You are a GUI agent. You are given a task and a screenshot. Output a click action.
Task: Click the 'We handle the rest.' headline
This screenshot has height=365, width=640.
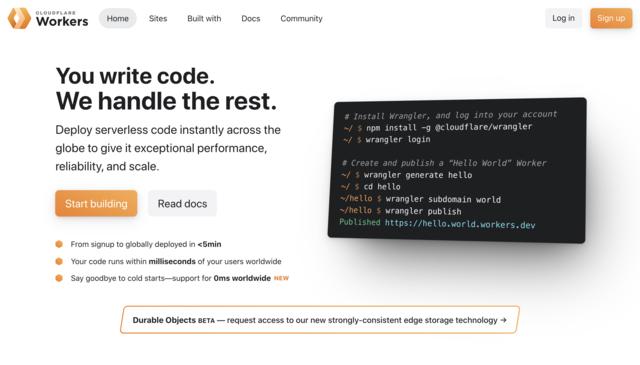click(x=166, y=101)
